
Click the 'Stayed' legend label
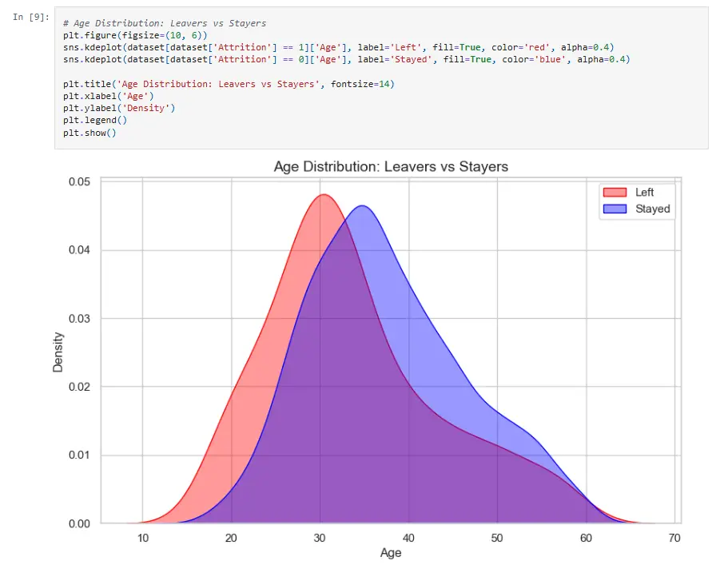(653, 209)
